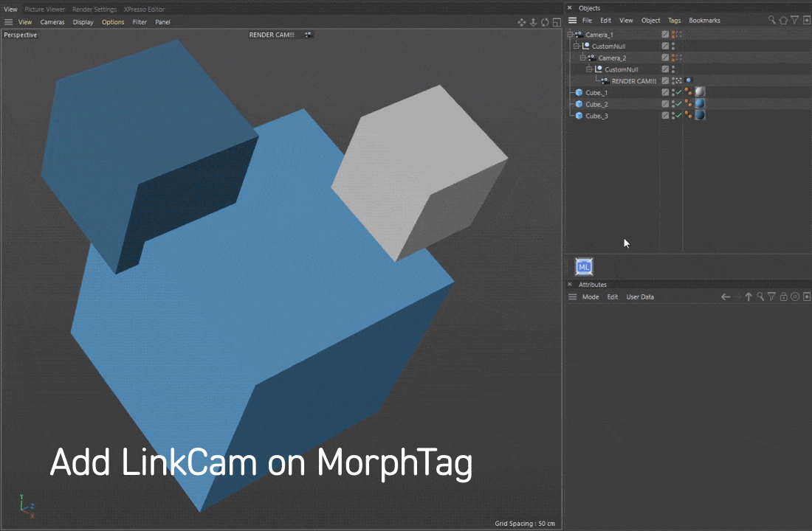
Task: Collapse the Camera_1 hierarchy
Action: coord(570,35)
